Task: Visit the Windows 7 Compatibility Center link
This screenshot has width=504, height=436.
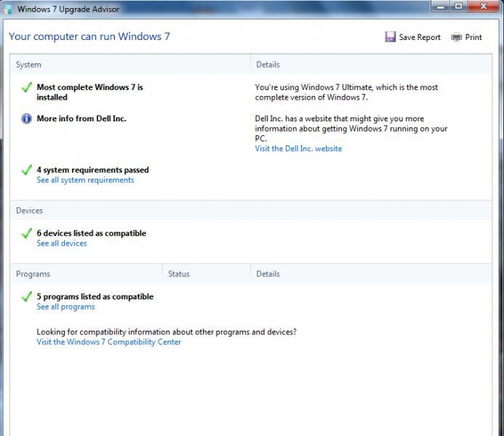Action: point(108,342)
